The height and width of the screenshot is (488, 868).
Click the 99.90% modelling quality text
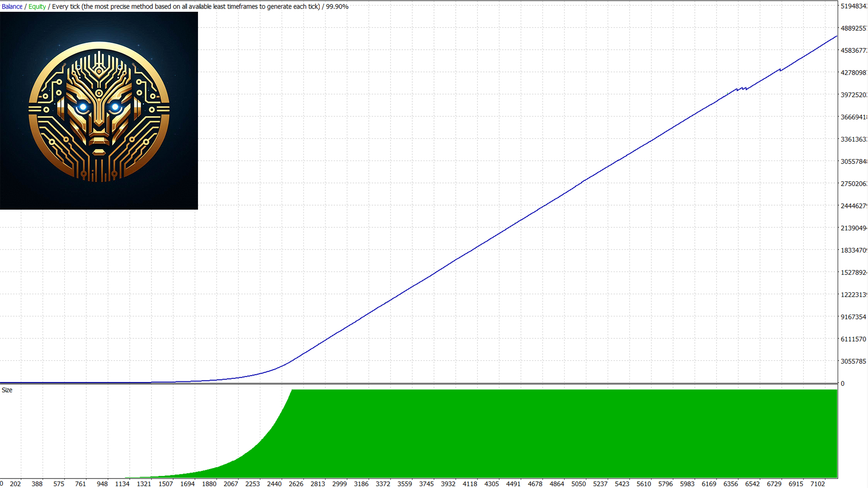(337, 7)
